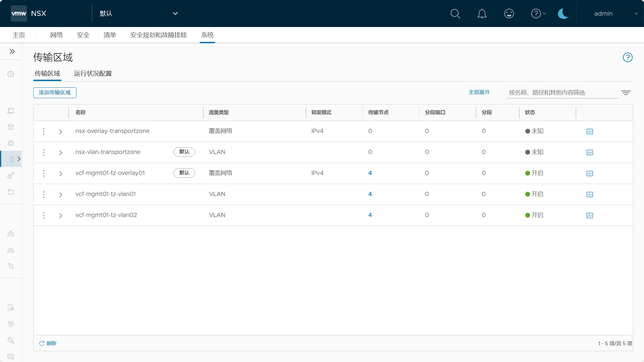The width and height of the screenshot is (644, 362).
Task: Open the highlighted server fabric sidebar icon
Action: click(x=12, y=159)
